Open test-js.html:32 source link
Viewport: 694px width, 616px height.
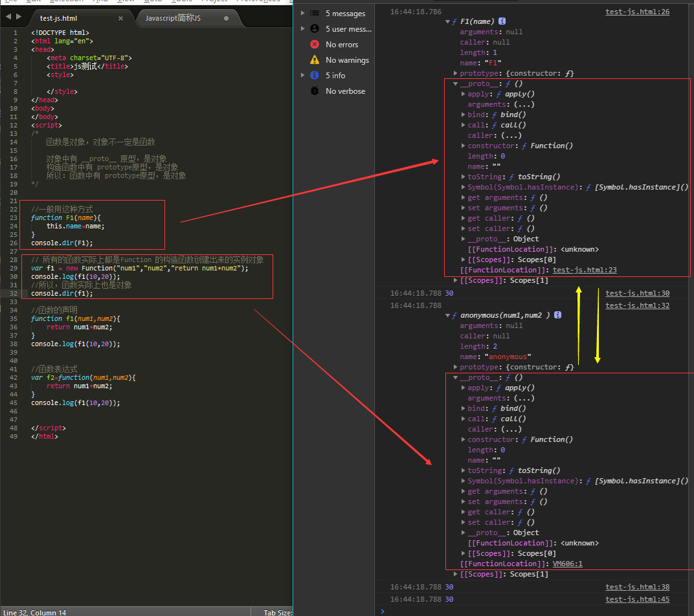(637, 305)
